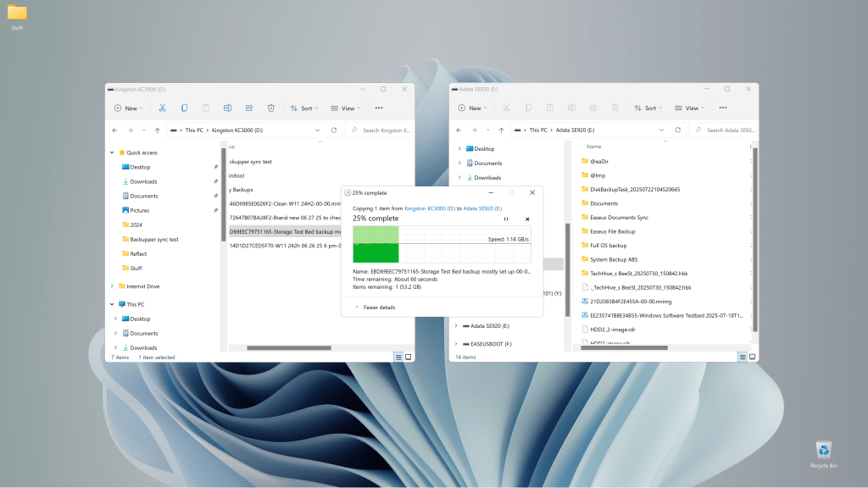Click the green copy progress chart
The image size is (868, 488).
pyautogui.click(x=377, y=246)
